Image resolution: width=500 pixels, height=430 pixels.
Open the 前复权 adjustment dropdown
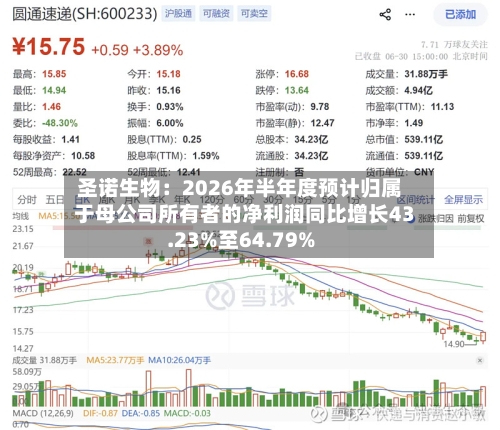pyautogui.click(x=471, y=219)
